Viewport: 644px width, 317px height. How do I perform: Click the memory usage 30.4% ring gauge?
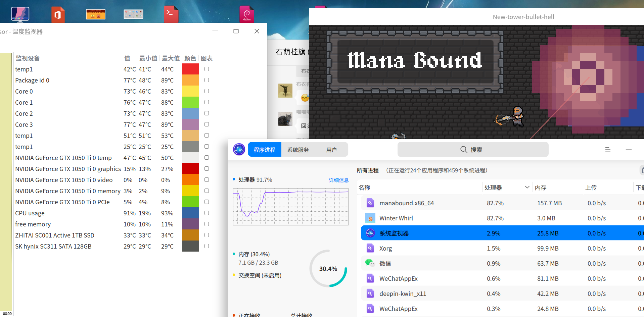pos(328,268)
